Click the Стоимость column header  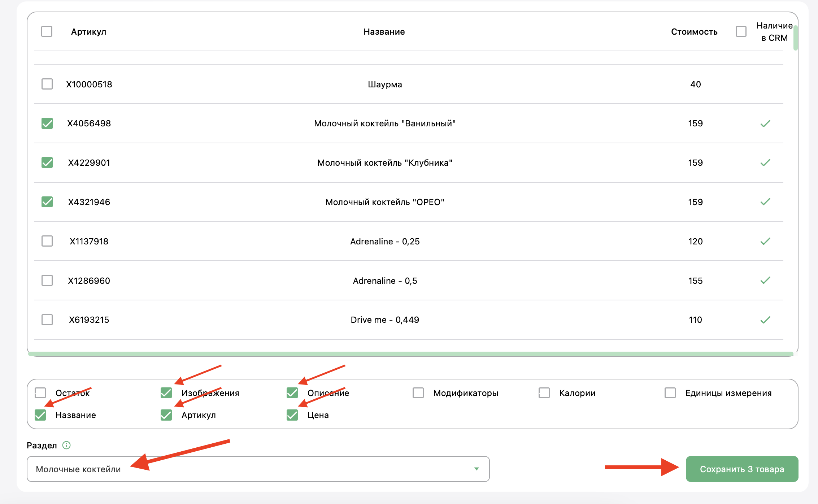(x=694, y=32)
